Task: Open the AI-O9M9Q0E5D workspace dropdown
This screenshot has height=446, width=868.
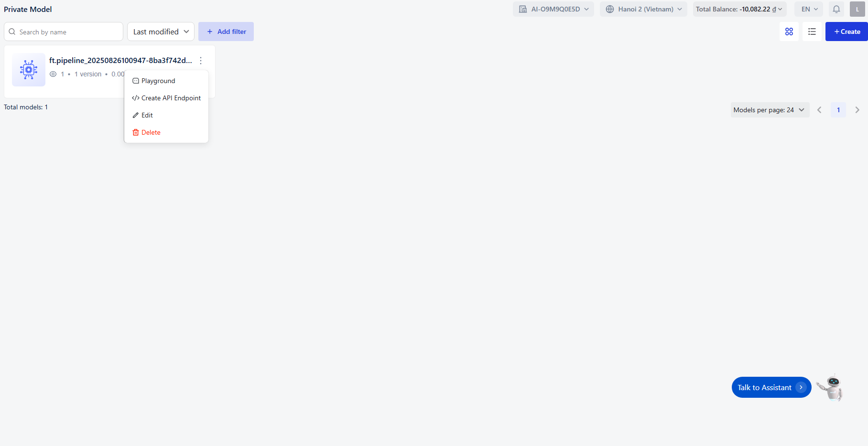Action: (x=553, y=9)
